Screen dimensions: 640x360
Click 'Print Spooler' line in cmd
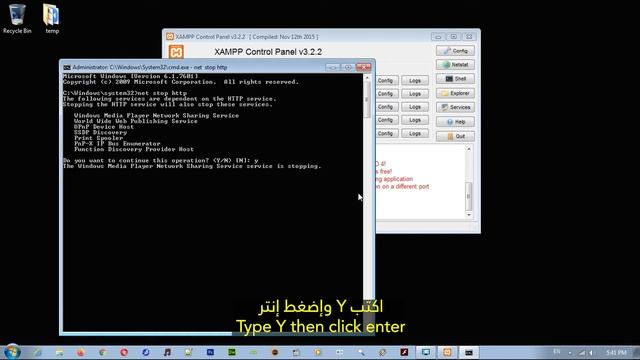click(x=98, y=138)
